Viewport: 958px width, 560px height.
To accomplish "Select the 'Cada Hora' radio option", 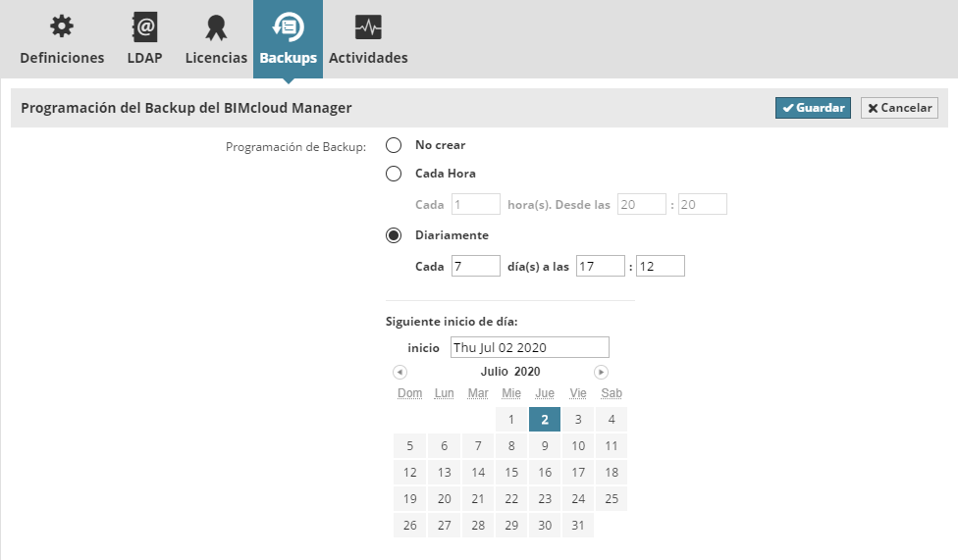I will coord(394,174).
